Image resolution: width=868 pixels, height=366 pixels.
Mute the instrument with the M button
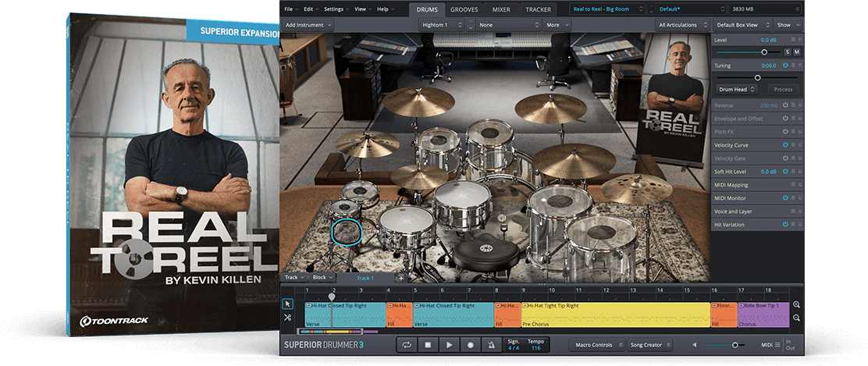(797, 52)
